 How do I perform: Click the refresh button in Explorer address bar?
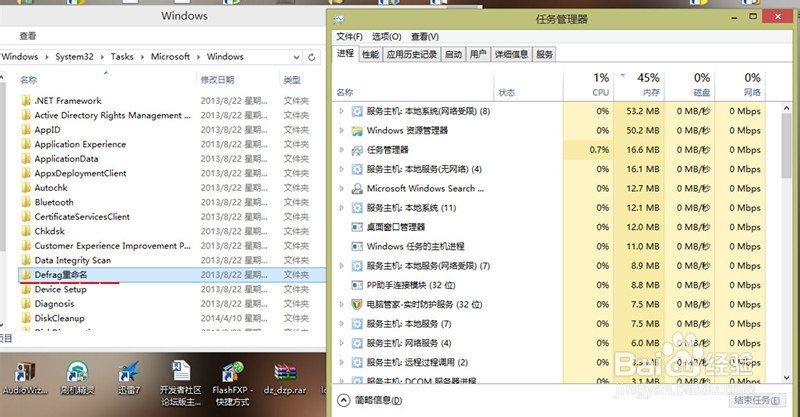(311, 57)
